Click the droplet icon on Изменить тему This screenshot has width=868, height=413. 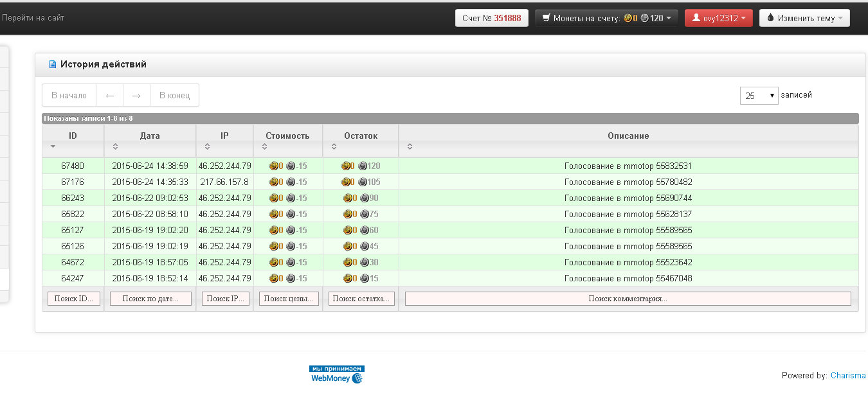click(770, 18)
